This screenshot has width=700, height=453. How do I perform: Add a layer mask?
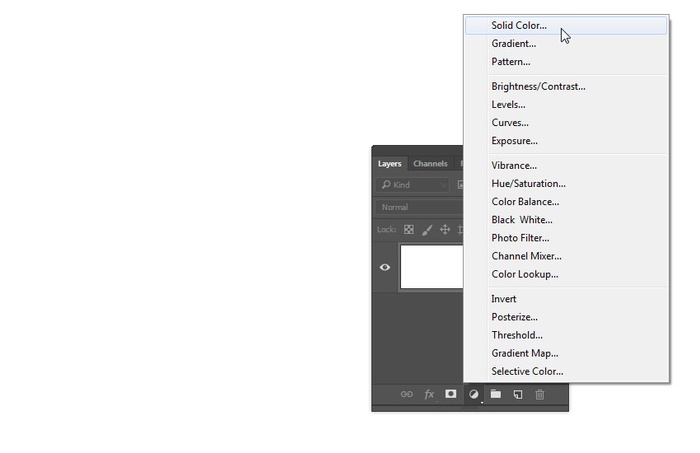tap(451, 394)
